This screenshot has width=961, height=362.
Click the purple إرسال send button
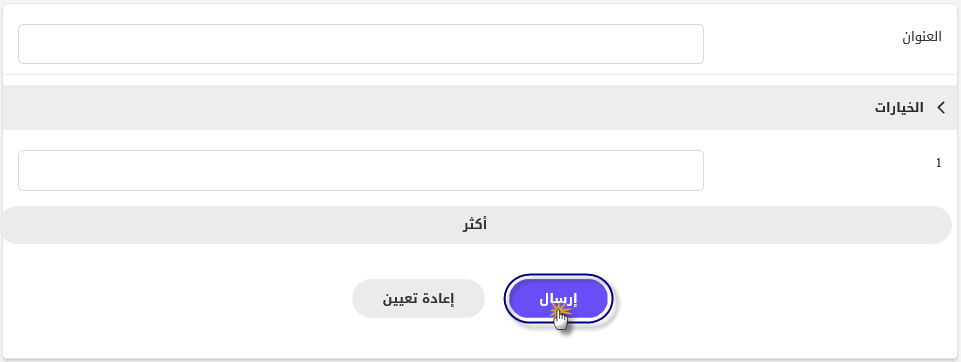click(558, 299)
